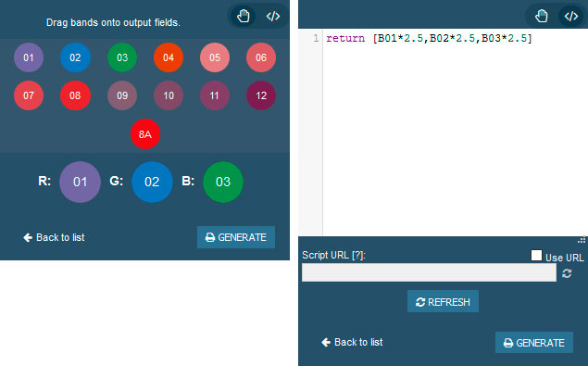588x366 pixels.
Task: Select band 8A circle
Action: (x=145, y=134)
